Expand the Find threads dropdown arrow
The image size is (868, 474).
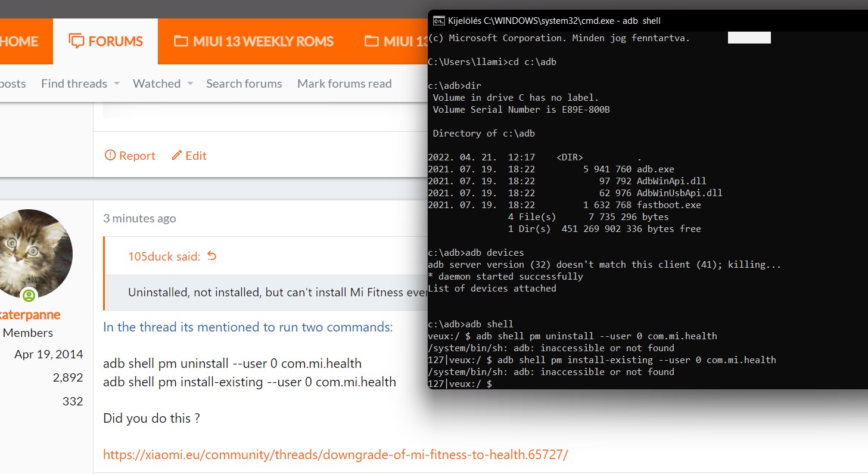pyautogui.click(x=116, y=83)
